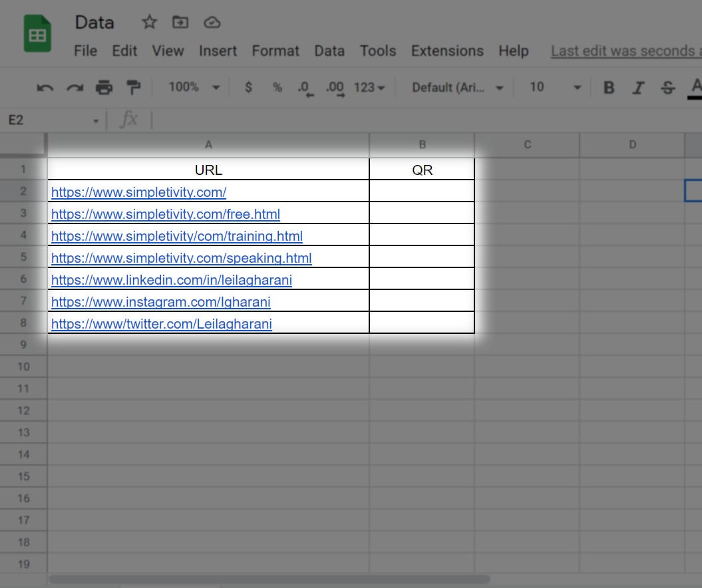Open the last edit version history link
The image size is (702, 588).
click(x=626, y=51)
